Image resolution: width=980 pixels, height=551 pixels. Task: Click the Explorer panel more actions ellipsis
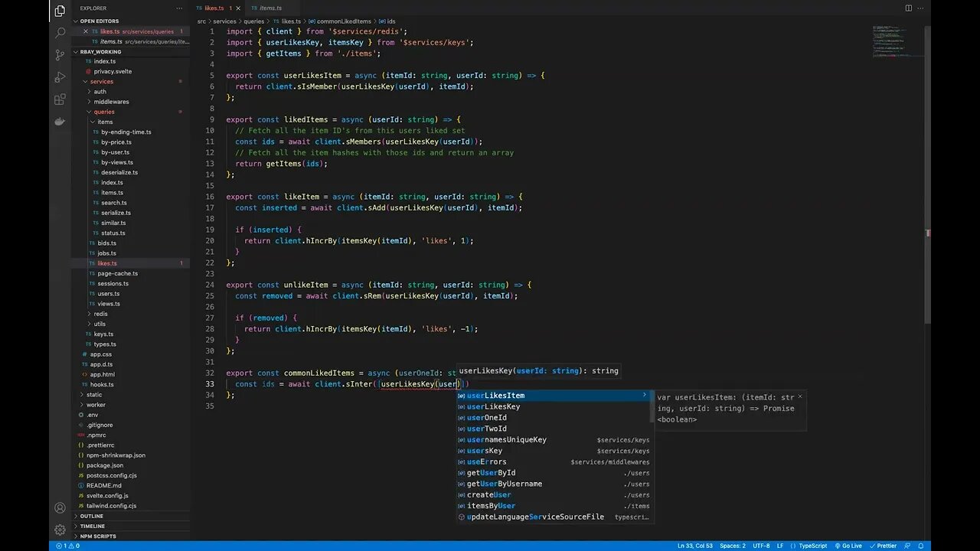point(179,8)
